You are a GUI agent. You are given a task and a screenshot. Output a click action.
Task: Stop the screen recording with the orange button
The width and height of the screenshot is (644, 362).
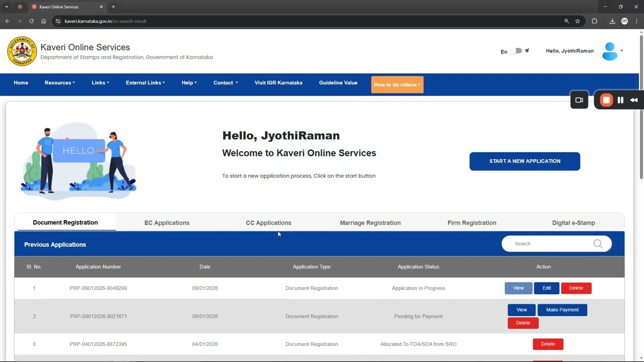point(606,100)
